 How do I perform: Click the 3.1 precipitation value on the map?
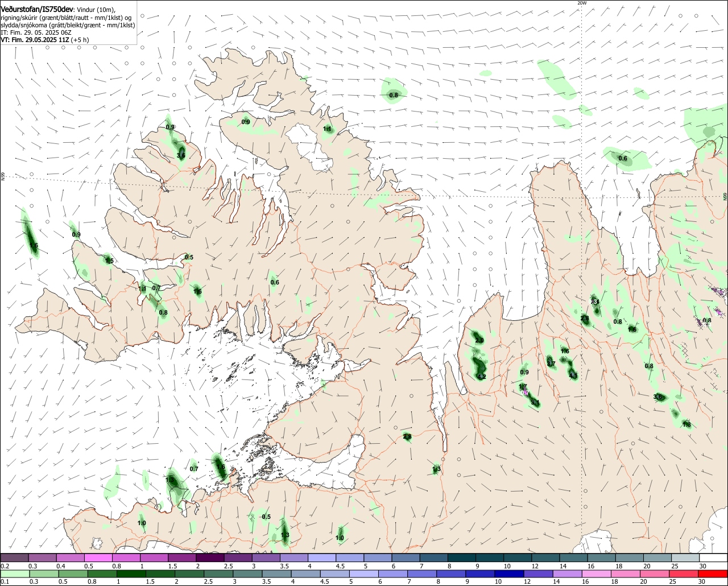[535, 403]
